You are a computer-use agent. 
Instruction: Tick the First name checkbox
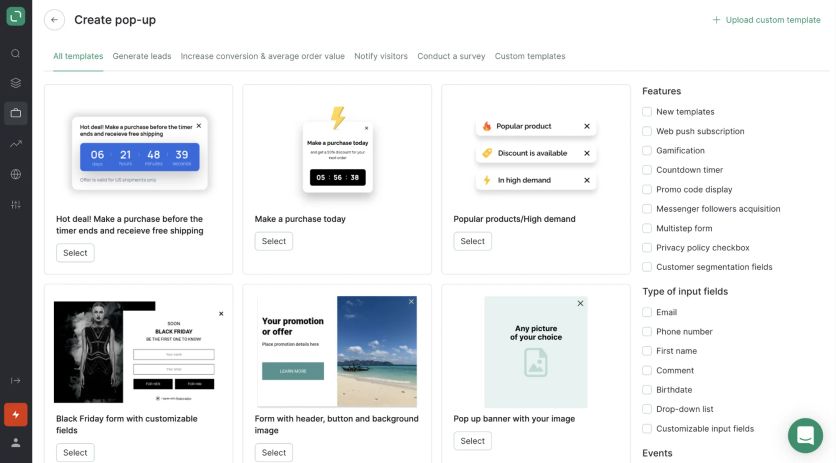(647, 351)
